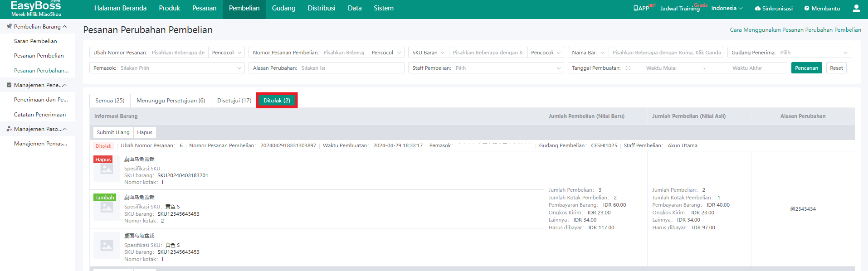Open Manajemen Pemas... sidebar item
Viewport: 868px width, 271px height.
[40, 144]
